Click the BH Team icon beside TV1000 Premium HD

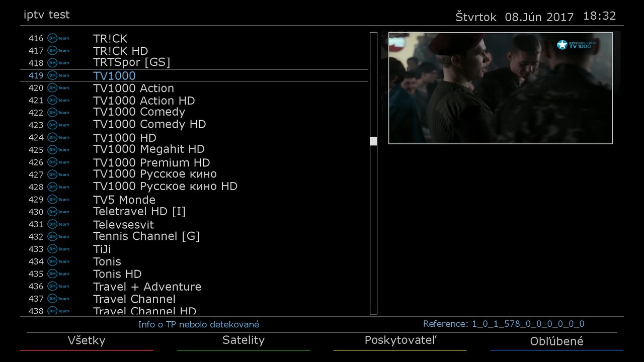click(x=58, y=162)
